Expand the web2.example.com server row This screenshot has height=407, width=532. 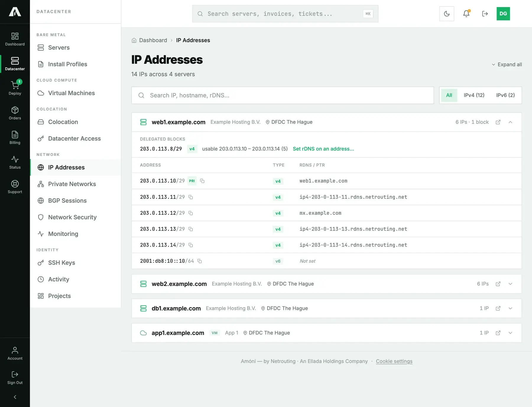point(510,284)
